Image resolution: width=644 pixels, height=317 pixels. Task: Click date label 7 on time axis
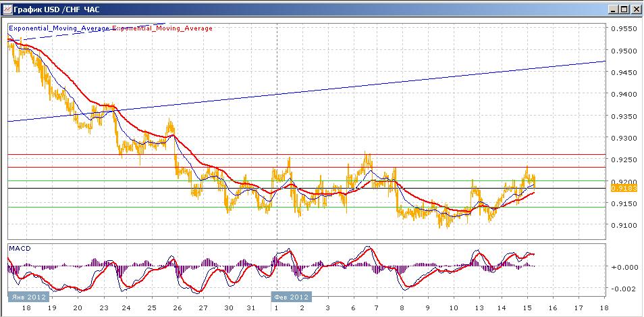coord(377,308)
